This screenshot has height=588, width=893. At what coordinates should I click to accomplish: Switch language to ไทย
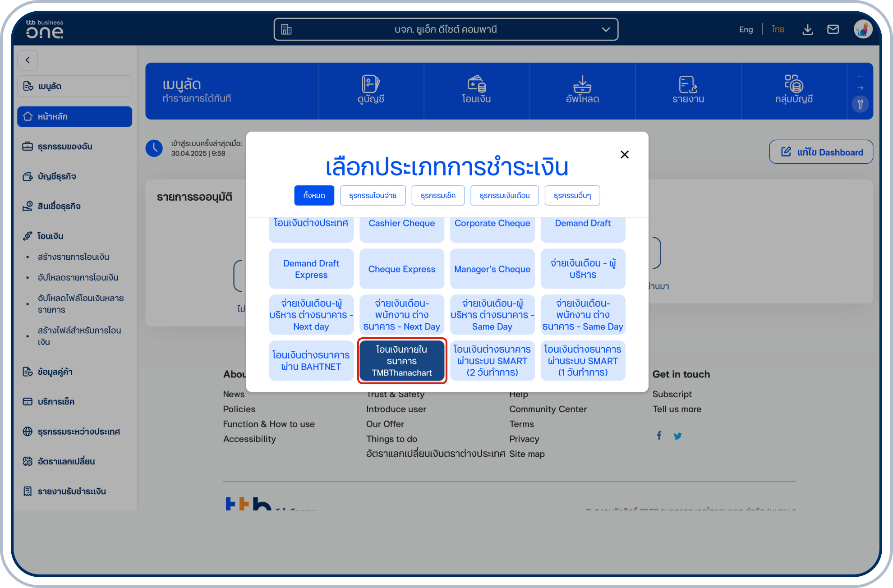click(778, 30)
